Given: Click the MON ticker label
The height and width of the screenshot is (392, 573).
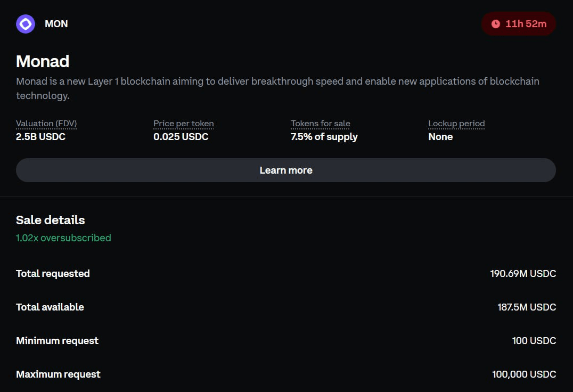Looking at the screenshot, I should [56, 24].
